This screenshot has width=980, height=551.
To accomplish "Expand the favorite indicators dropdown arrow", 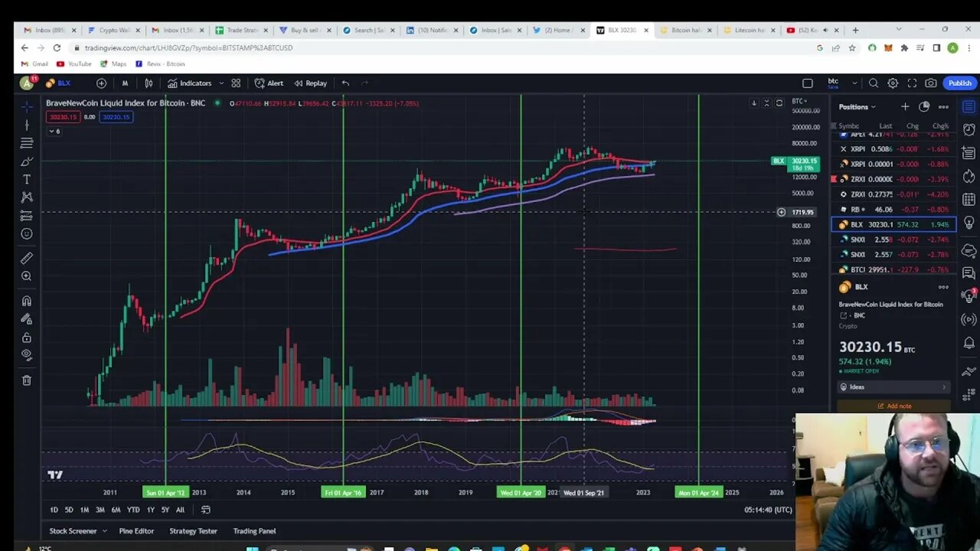I will [221, 83].
